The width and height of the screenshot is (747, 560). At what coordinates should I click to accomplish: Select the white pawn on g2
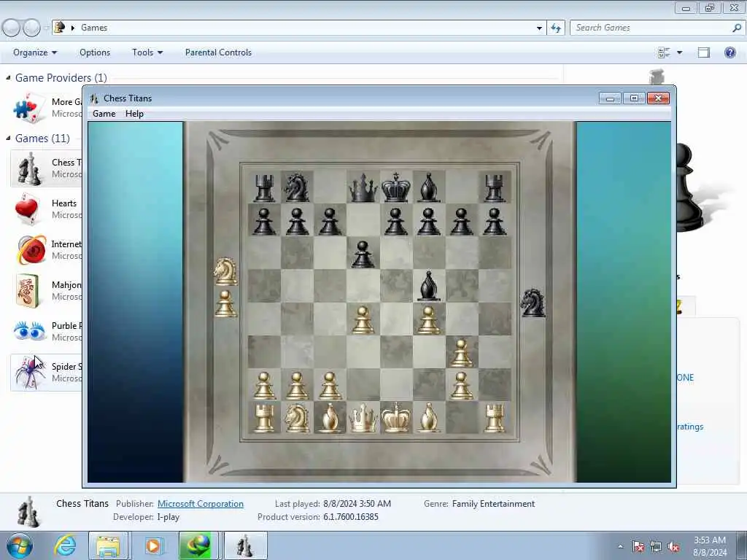(x=461, y=385)
